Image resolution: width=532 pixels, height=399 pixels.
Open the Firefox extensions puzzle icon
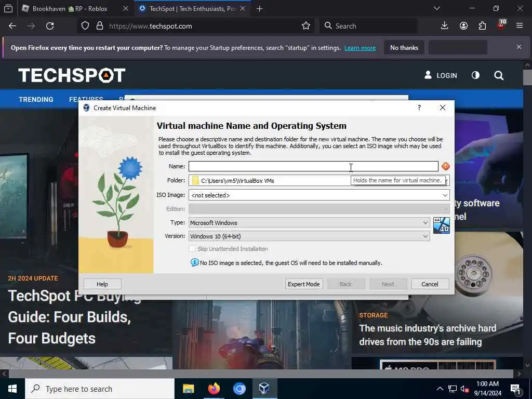(482, 26)
